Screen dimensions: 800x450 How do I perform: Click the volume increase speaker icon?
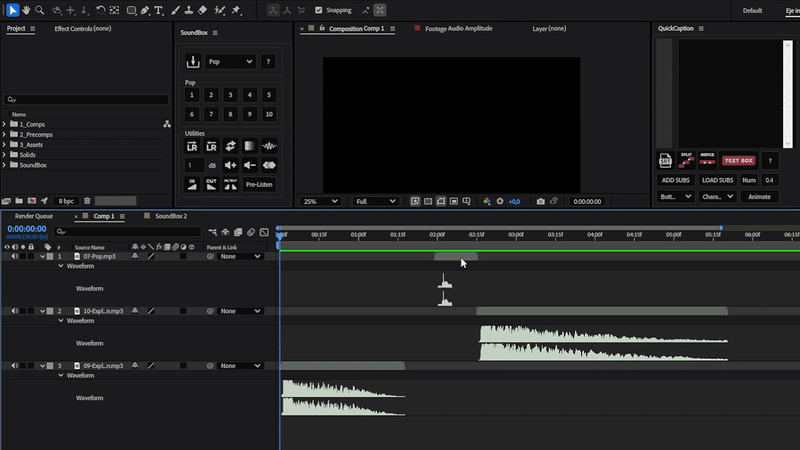point(231,165)
